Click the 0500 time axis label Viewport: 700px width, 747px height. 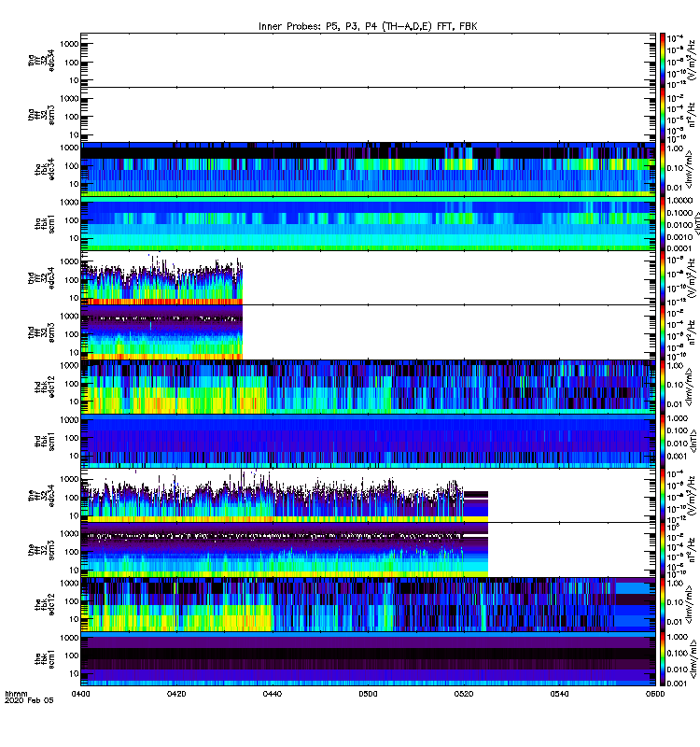click(x=368, y=694)
